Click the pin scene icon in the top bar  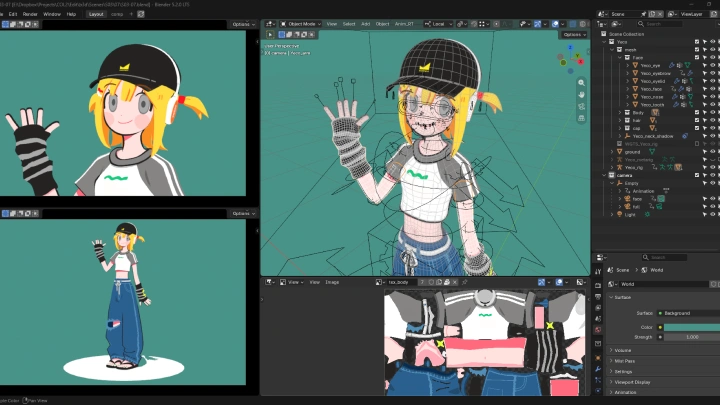click(643, 14)
